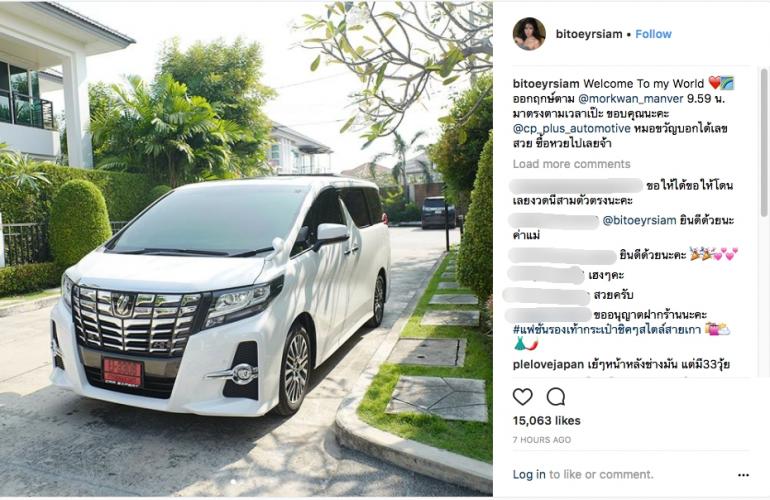Open bitoeyrsiam profile avatar
Viewport: 770px width, 500px height.
(529, 34)
